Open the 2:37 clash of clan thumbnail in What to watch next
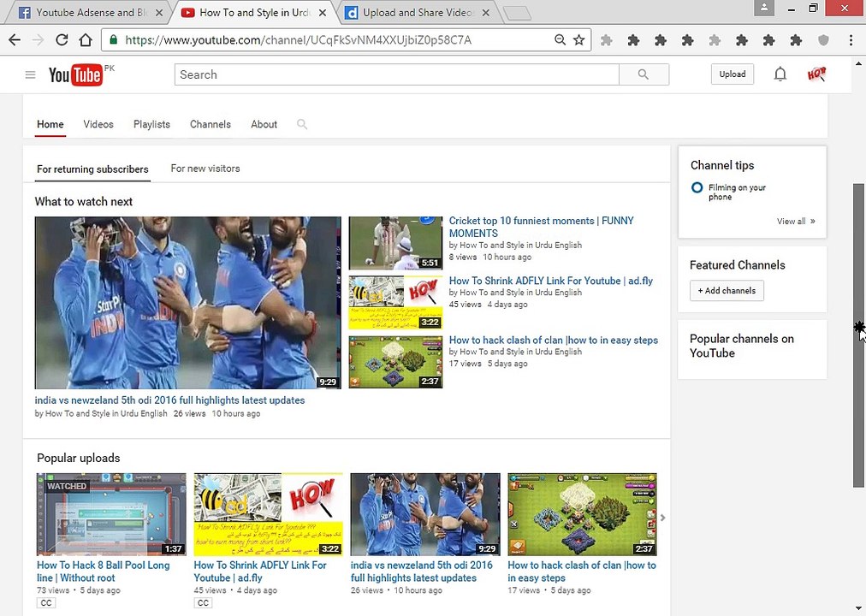 [395, 362]
